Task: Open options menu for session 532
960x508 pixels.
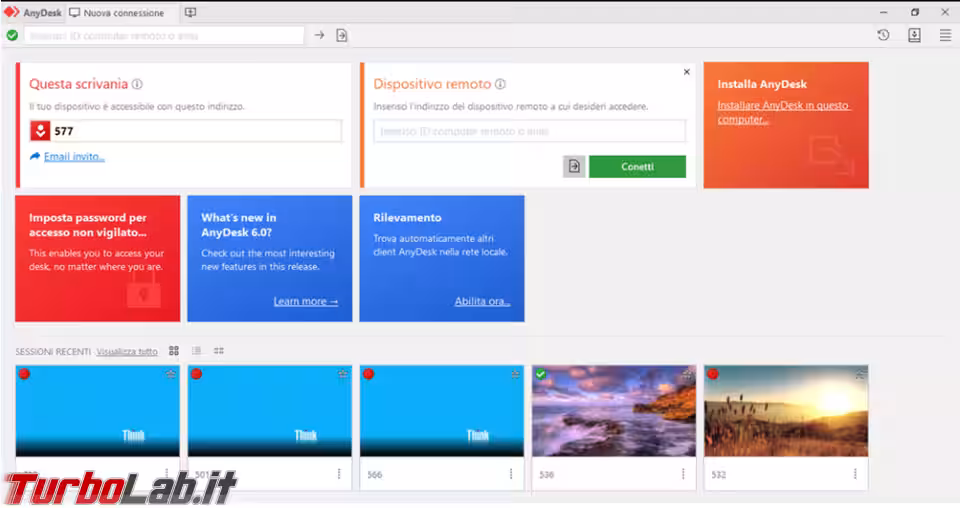Action: pyautogui.click(x=855, y=474)
